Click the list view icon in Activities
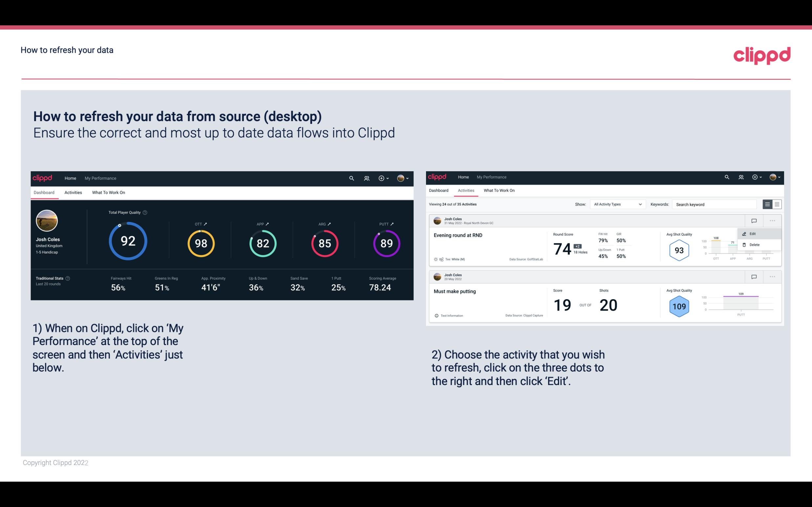Screen dimensions: 812x507 coord(768,204)
